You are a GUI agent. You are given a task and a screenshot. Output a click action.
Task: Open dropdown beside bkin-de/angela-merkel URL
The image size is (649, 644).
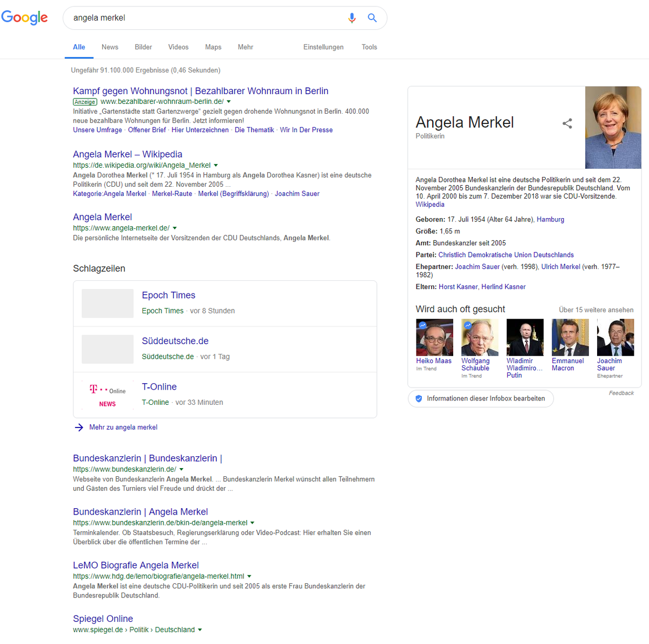coord(252,523)
